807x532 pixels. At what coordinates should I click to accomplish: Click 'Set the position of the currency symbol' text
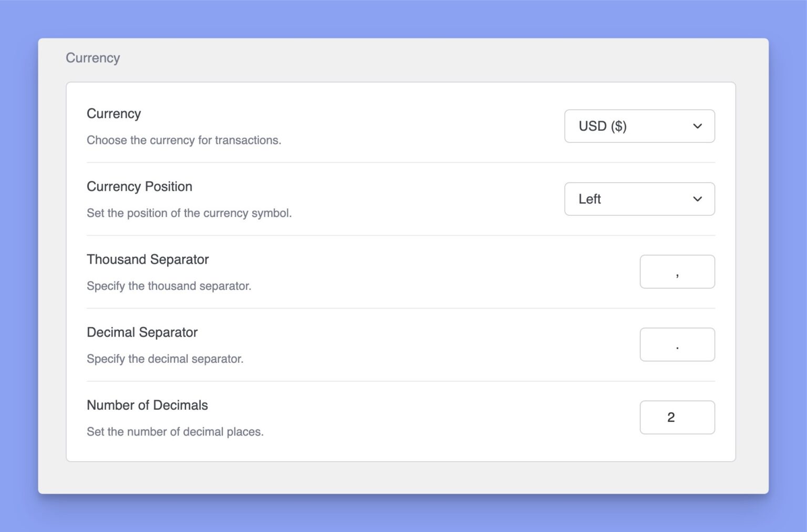click(x=189, y=213)
